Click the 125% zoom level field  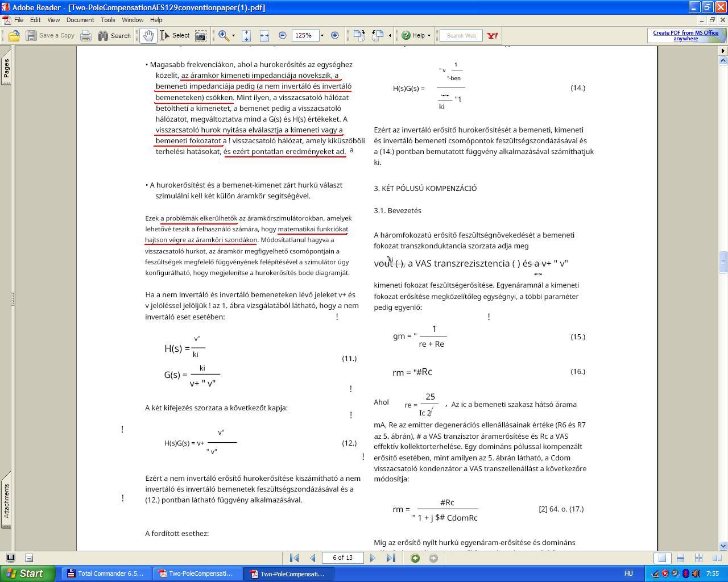(x=304, y=35)
